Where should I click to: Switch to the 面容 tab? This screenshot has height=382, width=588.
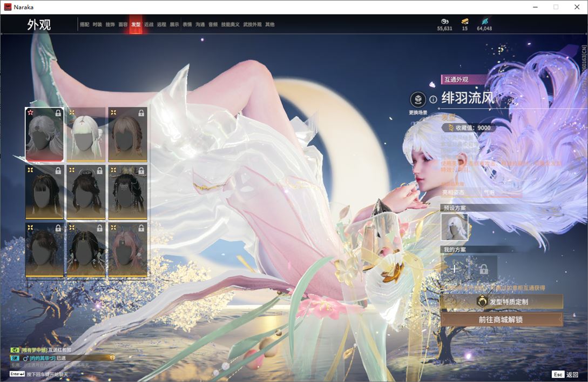pyautogui.click(x=123, y=24)
